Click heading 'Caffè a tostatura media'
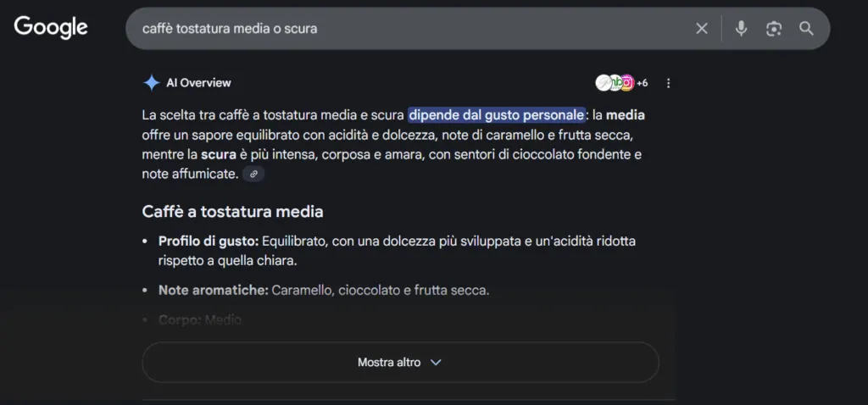Image resolution: width=868 pixels, height=405 pixels. pyautogui.click(x=232, y=211)
